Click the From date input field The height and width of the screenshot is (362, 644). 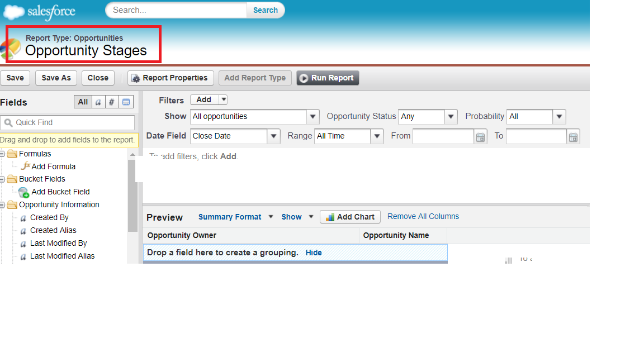pos(443,136)
